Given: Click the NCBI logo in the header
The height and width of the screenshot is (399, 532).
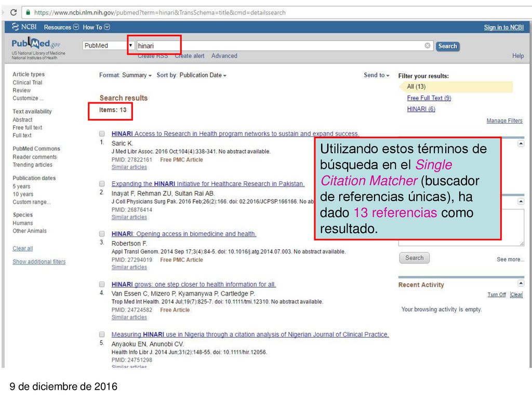Looking at the screenshot, I should pyautogui.click(x=24, y=27).
